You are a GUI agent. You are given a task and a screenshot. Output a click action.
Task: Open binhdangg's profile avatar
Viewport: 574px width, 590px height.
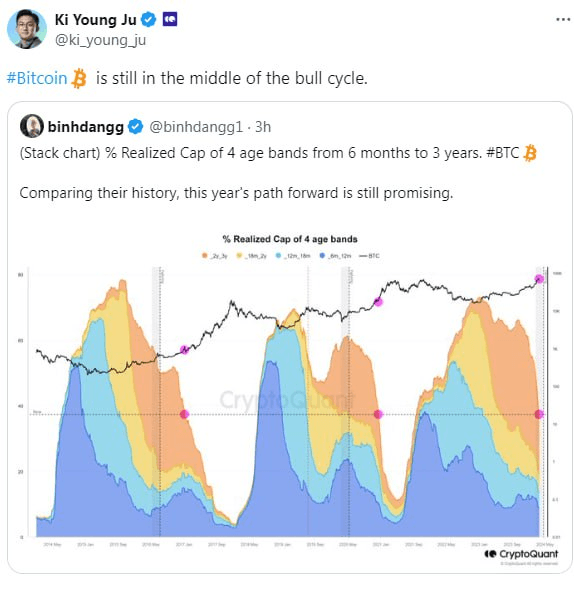coord(32,126)
